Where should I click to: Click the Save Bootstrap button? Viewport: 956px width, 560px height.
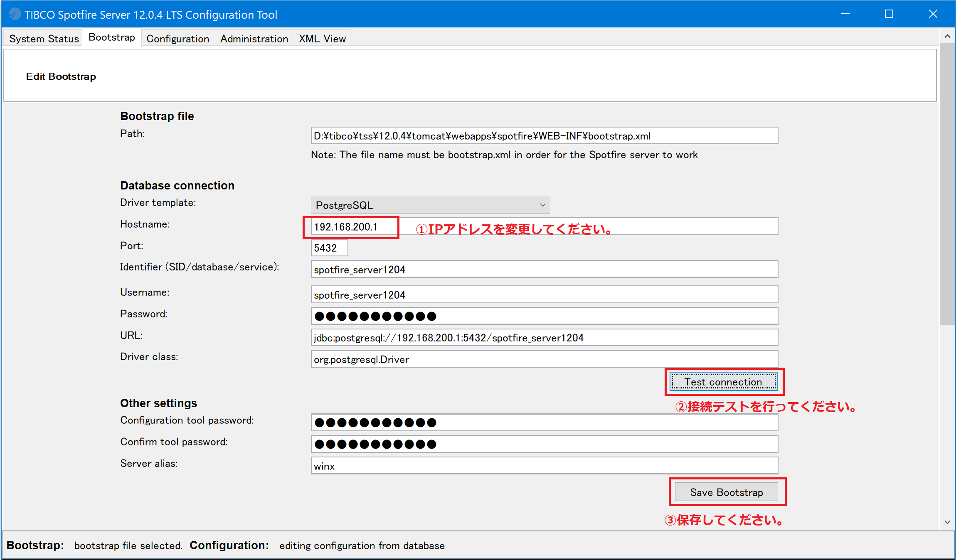(x=727, y=492)
